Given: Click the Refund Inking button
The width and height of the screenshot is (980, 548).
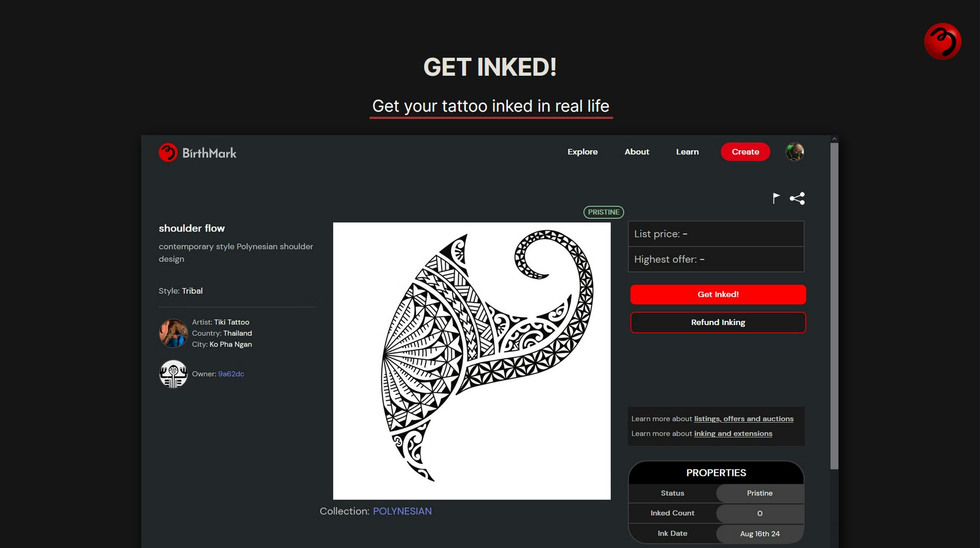Looking at the screenshot, I should click(718, 322).
